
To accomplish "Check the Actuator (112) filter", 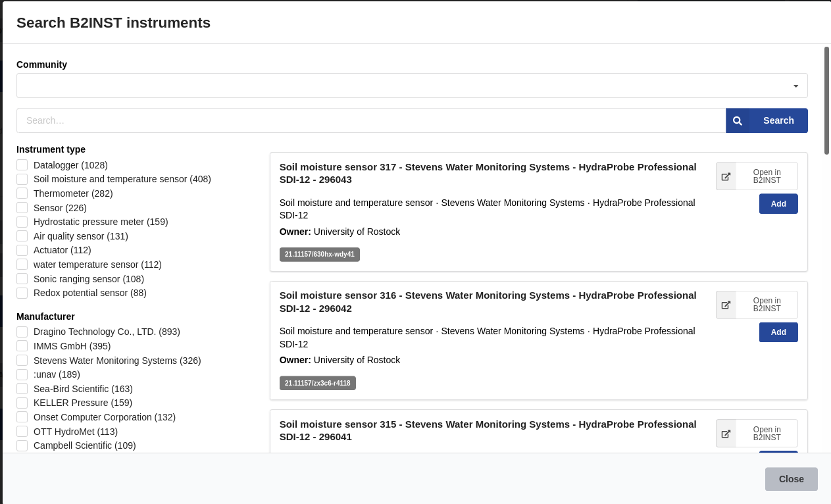I will [22, 250].
